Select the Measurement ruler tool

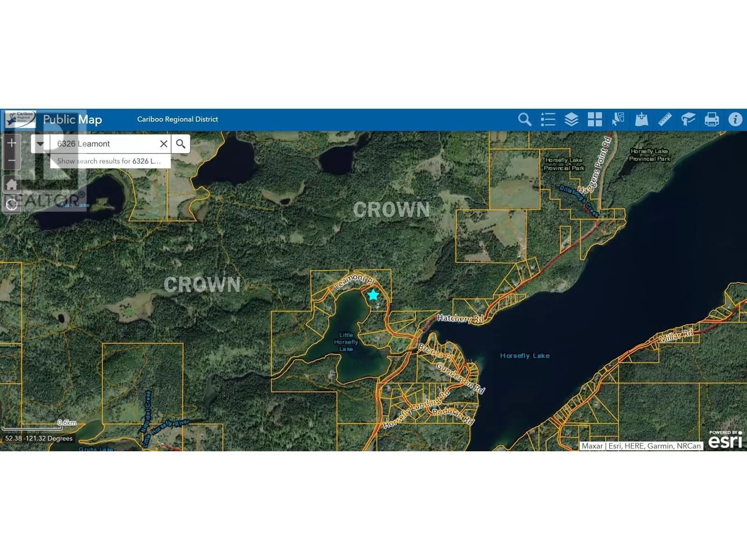pyautogui.click(x=665, y=119)
